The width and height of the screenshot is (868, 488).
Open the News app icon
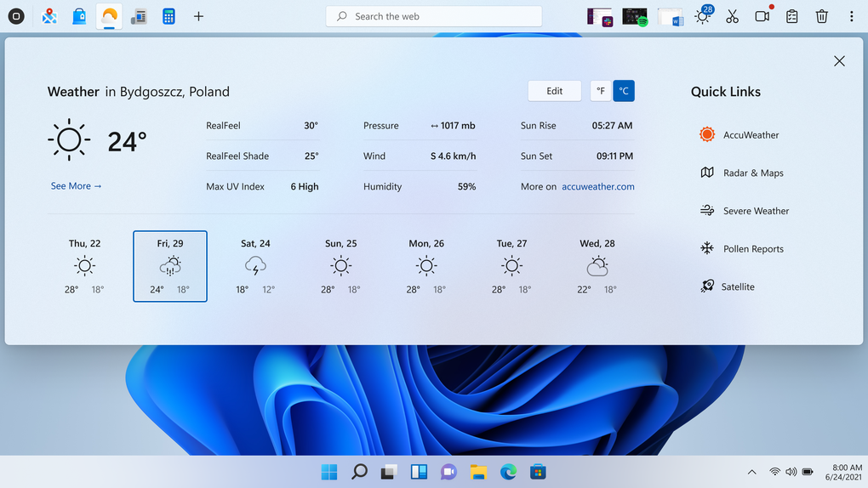pos(139,17)
